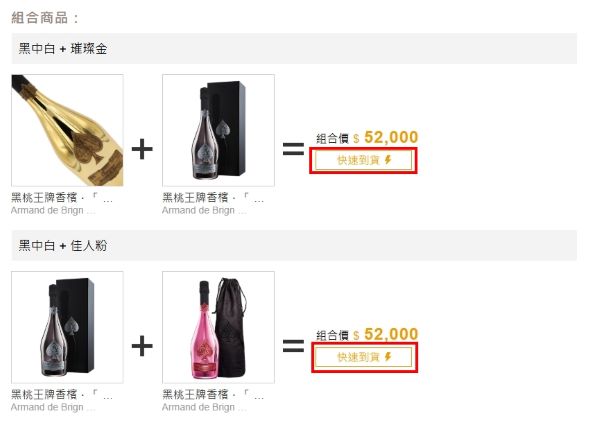Open the 黑桃王牌香檳 title under the gold bottle
The height and width of the screenshot is (423, 600).
pyautogui.click(x=62, y=198)
